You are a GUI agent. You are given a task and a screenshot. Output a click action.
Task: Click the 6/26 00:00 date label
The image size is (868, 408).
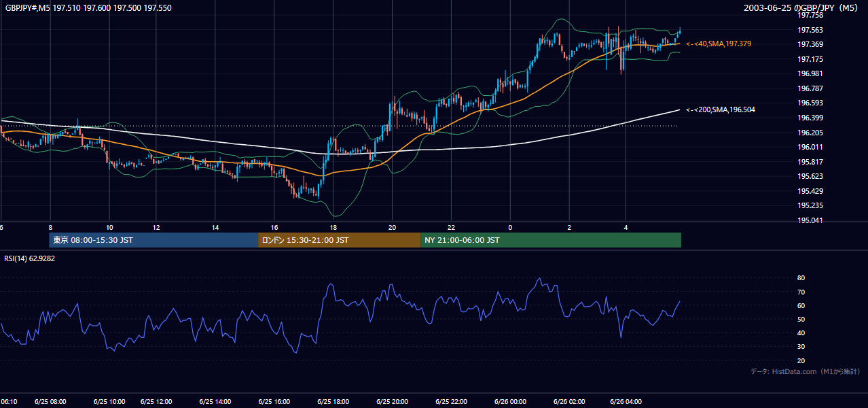(x=509, y=402)
